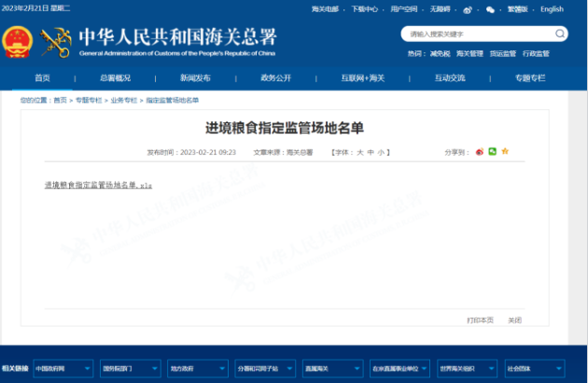Click the WeChat icon in top bar
588x383 pixels.
[492, 9]
